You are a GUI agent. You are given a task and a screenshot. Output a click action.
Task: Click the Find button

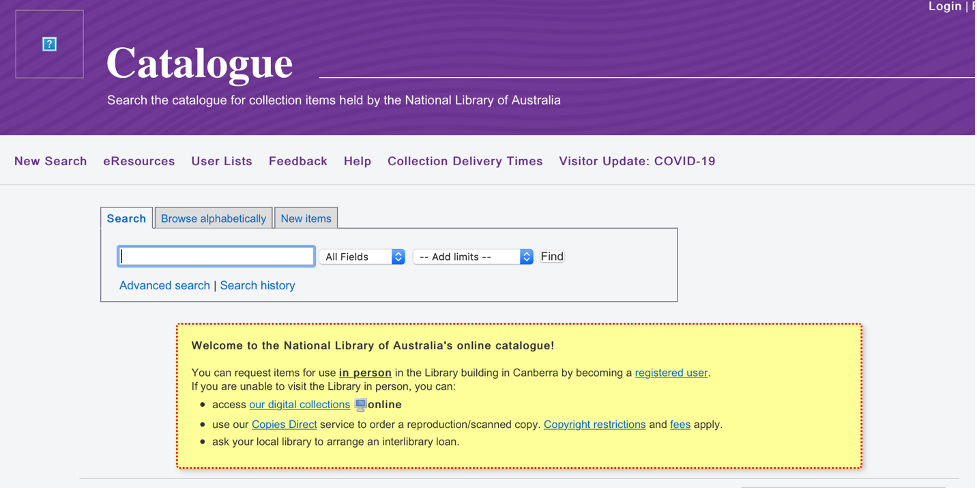pyautogui.click(x=552, y=256)
